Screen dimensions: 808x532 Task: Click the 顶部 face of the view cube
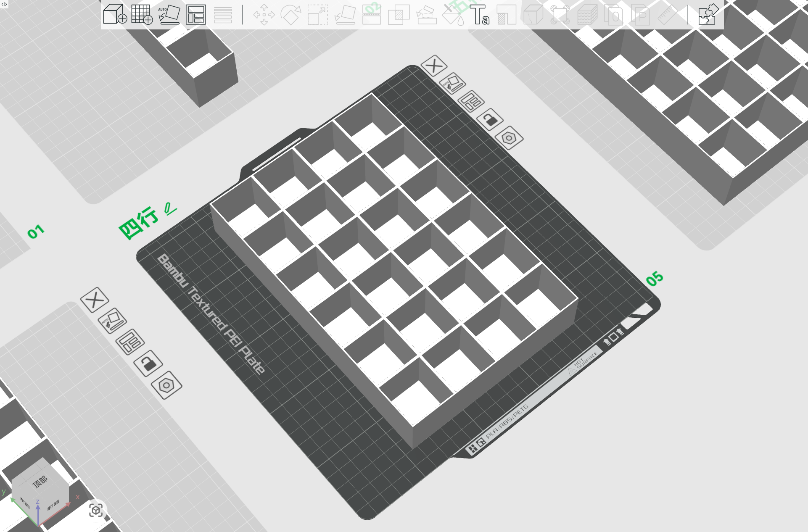[x=40, y=482]
